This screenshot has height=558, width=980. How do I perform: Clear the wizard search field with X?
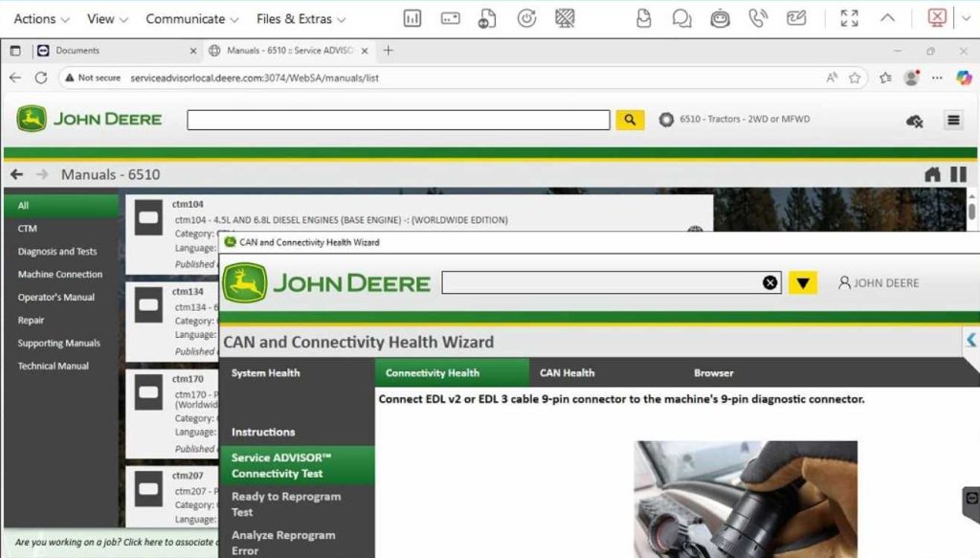pyautogui.click(x=770, y=283)
